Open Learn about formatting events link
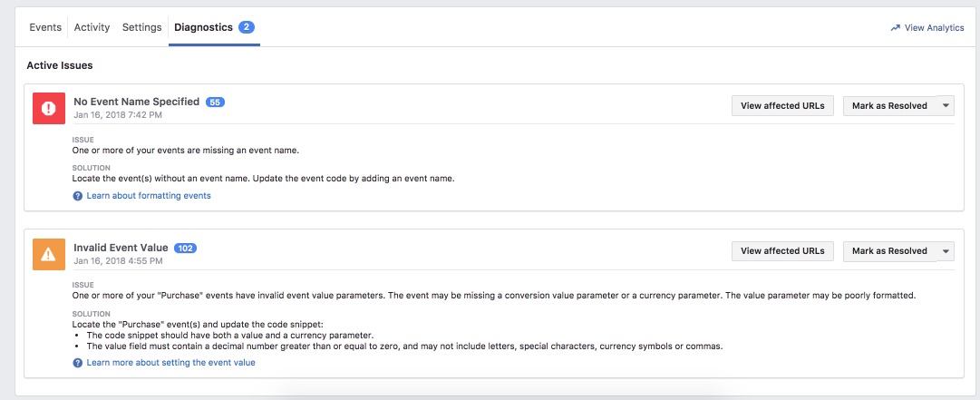980x400 pixels. 149,196
